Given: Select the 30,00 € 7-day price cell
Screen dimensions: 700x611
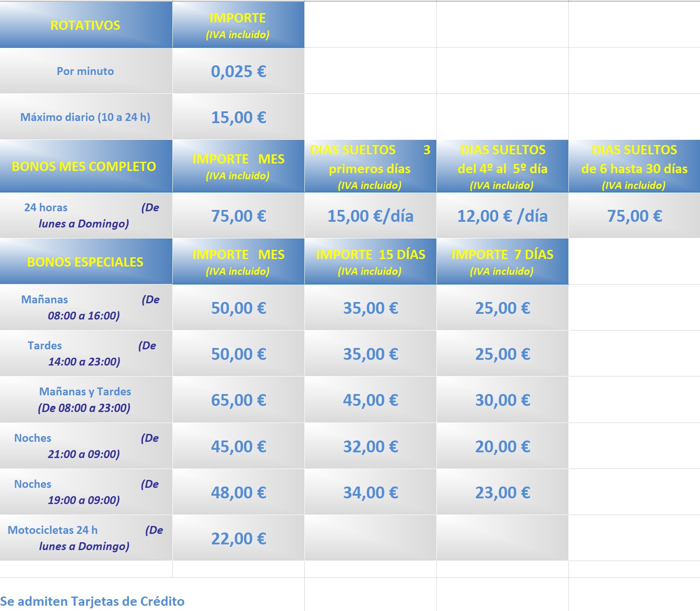Looking at the screenshot, I should pos(502,400).
